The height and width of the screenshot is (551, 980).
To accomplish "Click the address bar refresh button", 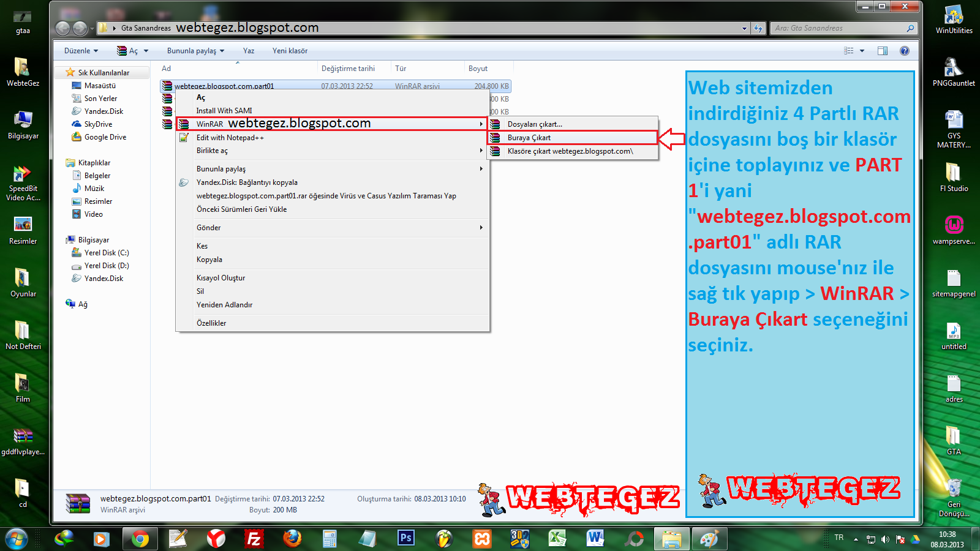I will click(758, 28).
